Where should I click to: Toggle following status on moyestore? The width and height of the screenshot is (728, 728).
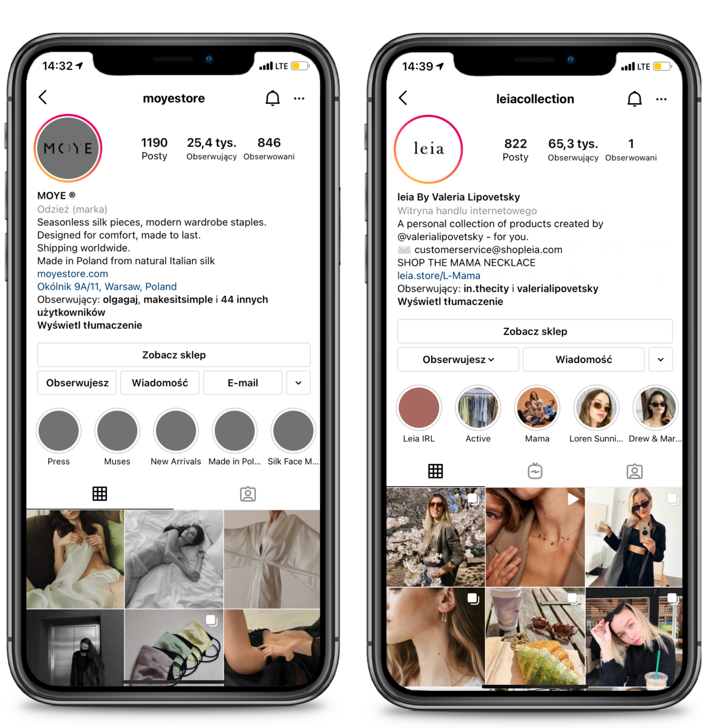(x=81, y=382)
